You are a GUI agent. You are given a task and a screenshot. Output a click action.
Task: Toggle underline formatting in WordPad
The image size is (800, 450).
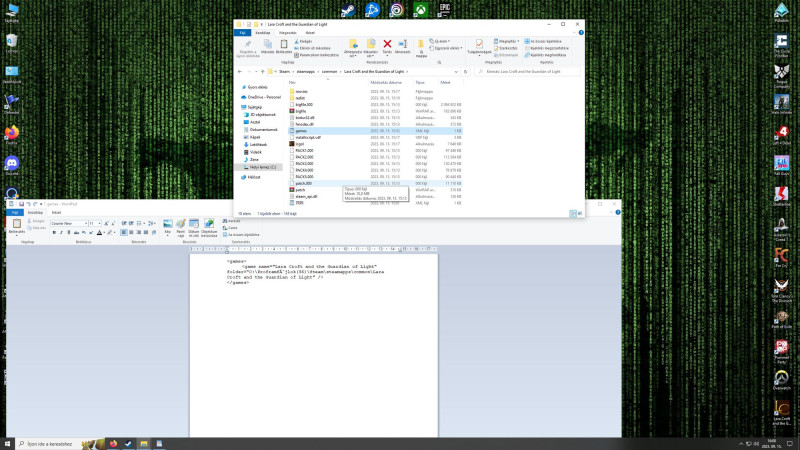click(x=69, y=233)
